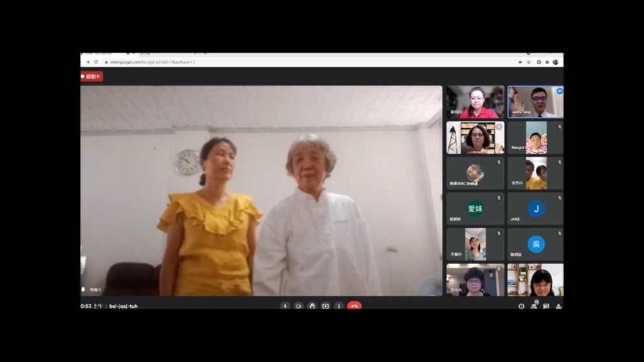The width and height of the screenshot is (644, 362).
Task: Select the JAKE participant tile
Action: point(536,209)
